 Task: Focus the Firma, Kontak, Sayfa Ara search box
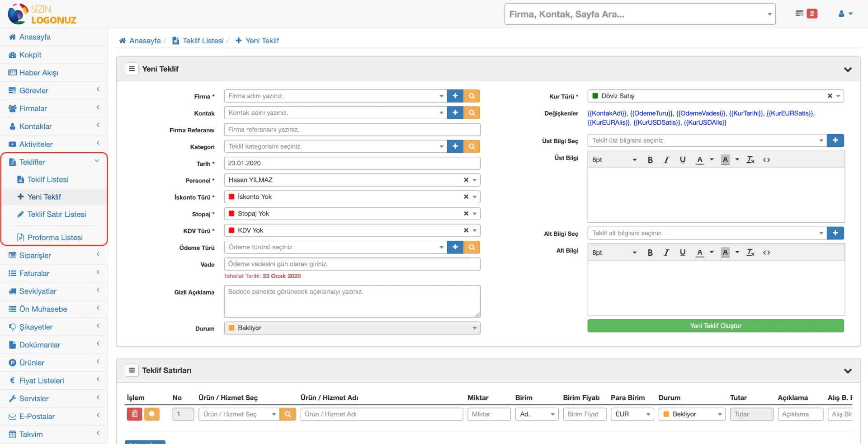[640, 14]
